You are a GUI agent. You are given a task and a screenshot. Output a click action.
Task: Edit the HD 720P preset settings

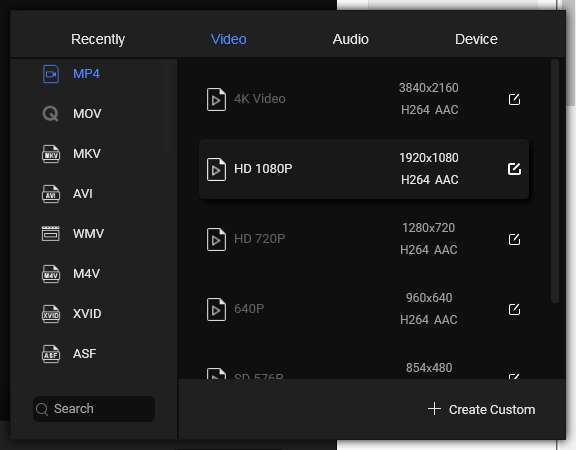[514, 239]
